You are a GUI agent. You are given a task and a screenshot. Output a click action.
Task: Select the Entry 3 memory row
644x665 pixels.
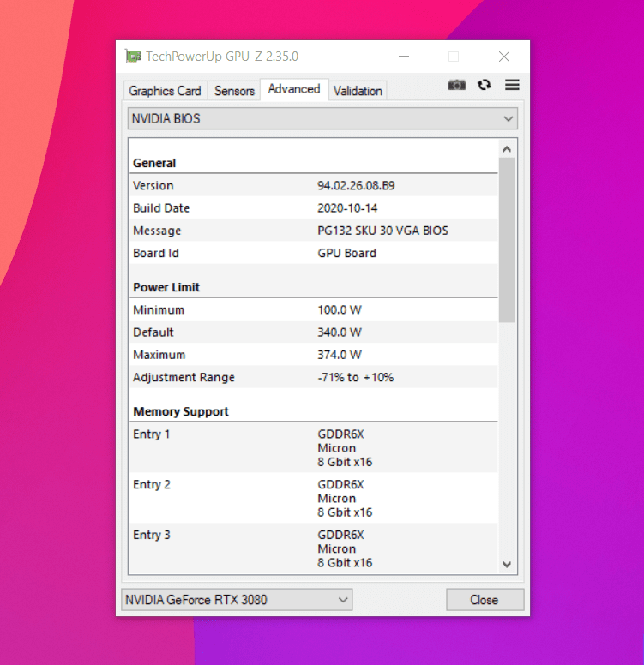[313, 548]
